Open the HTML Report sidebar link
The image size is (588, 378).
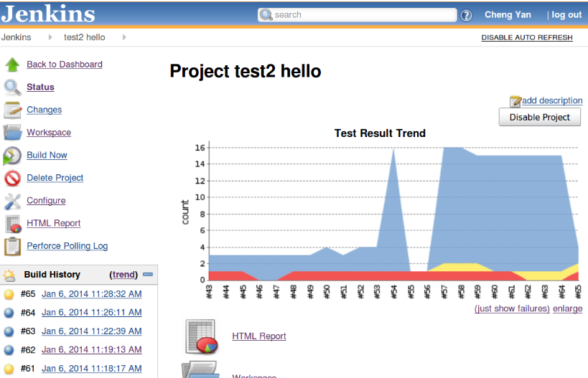53,224
